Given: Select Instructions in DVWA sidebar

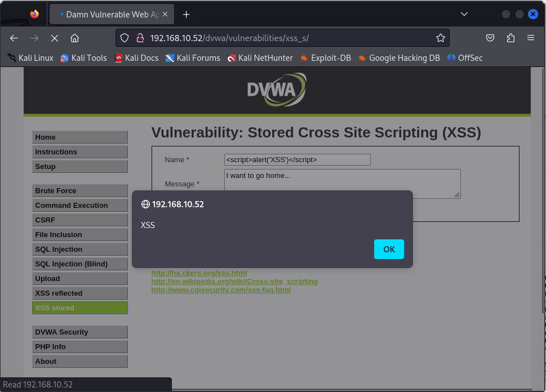Looking at the screenshot, I should click(x=80, y=152).
